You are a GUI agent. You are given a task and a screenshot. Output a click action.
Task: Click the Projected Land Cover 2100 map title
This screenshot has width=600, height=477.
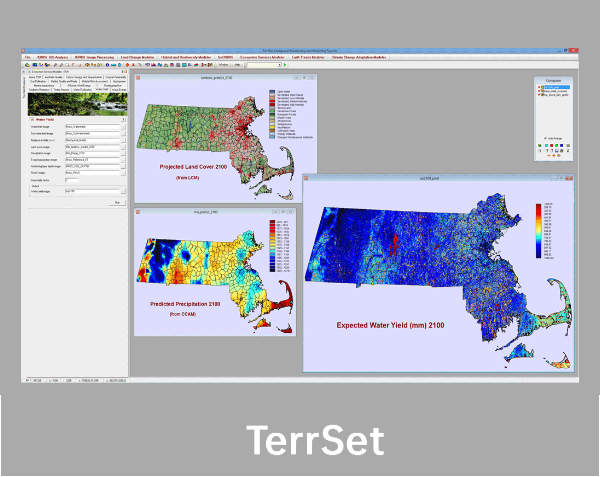(193, 167)
